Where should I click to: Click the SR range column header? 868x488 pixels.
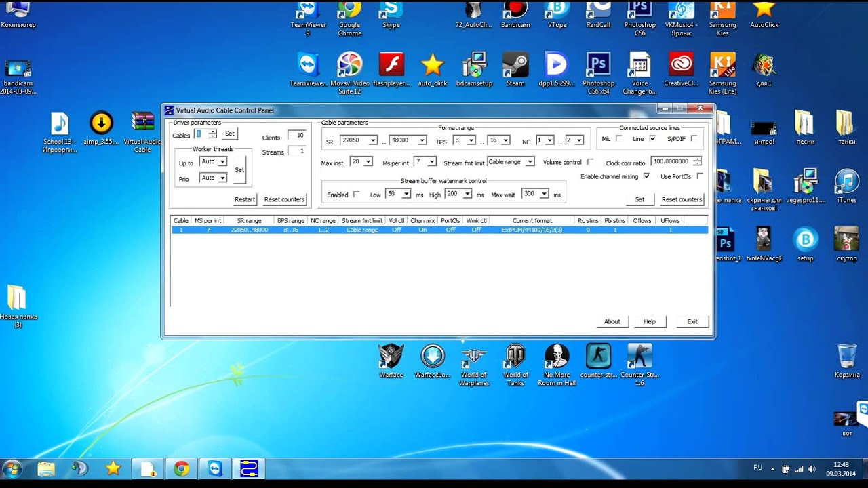(x=249, y=220)
